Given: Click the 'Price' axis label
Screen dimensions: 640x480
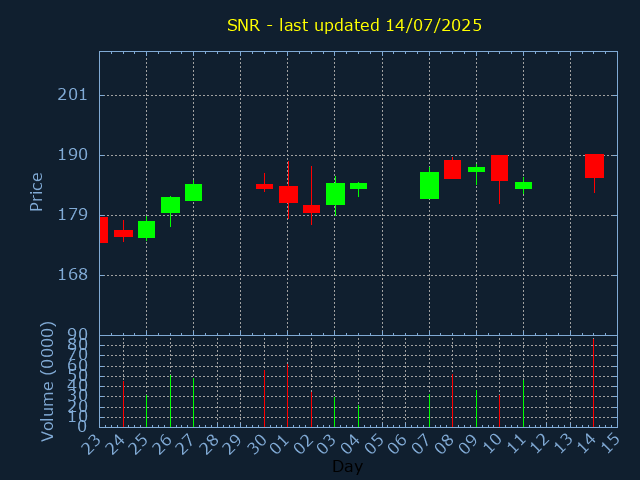Looking at the screenshot, I should pyautogui.click(x=36, y=192).
